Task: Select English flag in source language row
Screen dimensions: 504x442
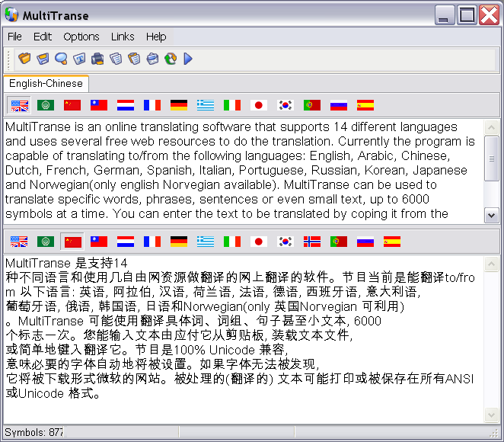Action: (19, 105)
